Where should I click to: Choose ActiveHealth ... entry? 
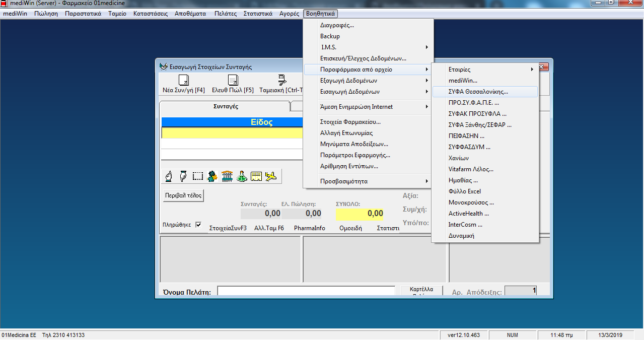pos(485,214)
